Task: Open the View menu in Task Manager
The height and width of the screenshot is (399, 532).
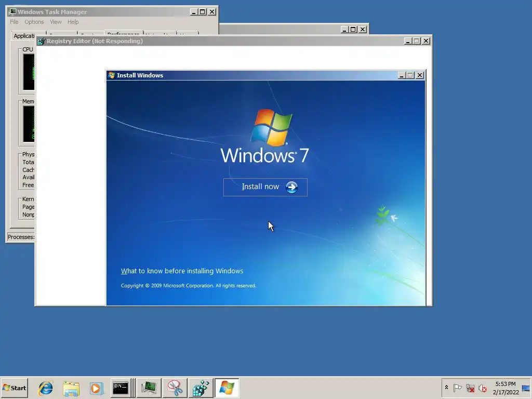Action: click(x=56, y=22)
